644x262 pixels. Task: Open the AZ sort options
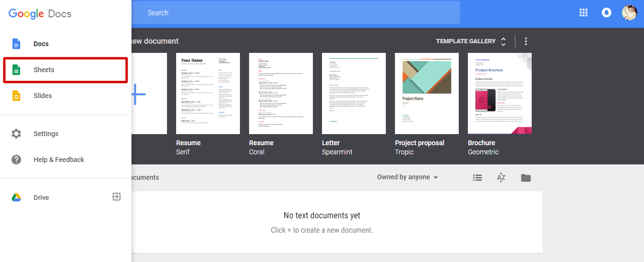[x=501, y=177]
